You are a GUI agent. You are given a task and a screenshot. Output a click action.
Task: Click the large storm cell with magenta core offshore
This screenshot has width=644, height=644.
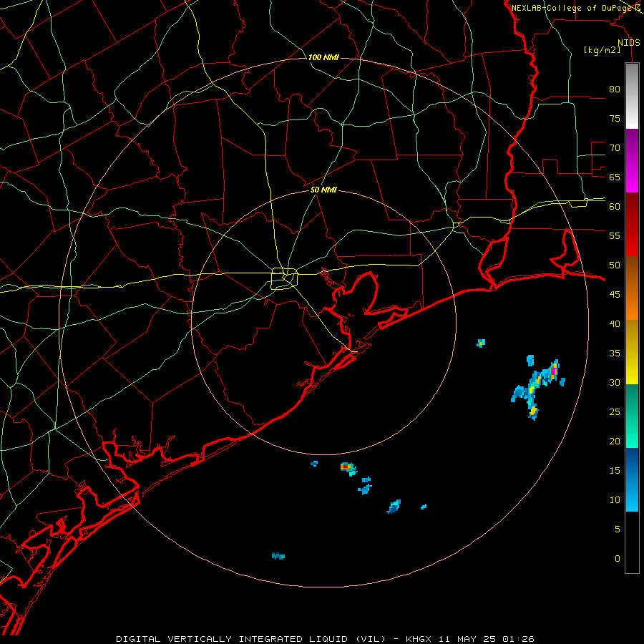click(x=538, y=388)
